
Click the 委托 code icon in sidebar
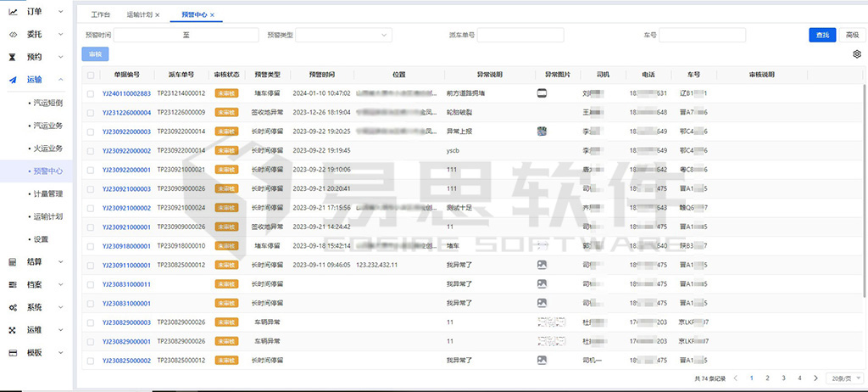pos(13,35)
